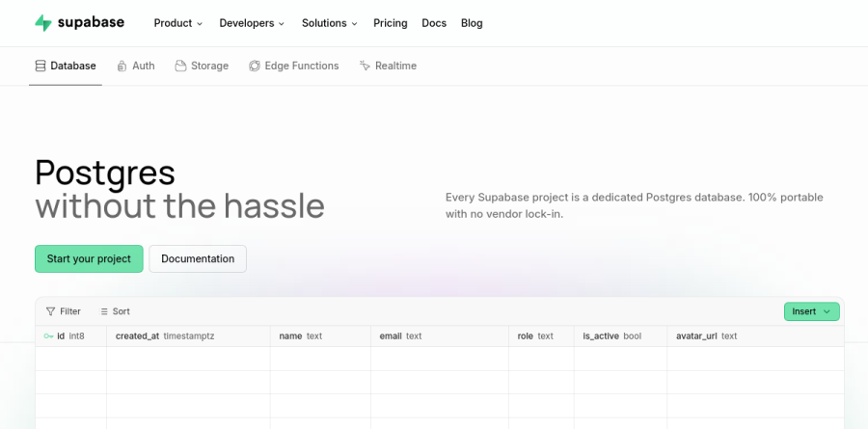Click the Edge Functions globe icon

click(x=254, y=66)
